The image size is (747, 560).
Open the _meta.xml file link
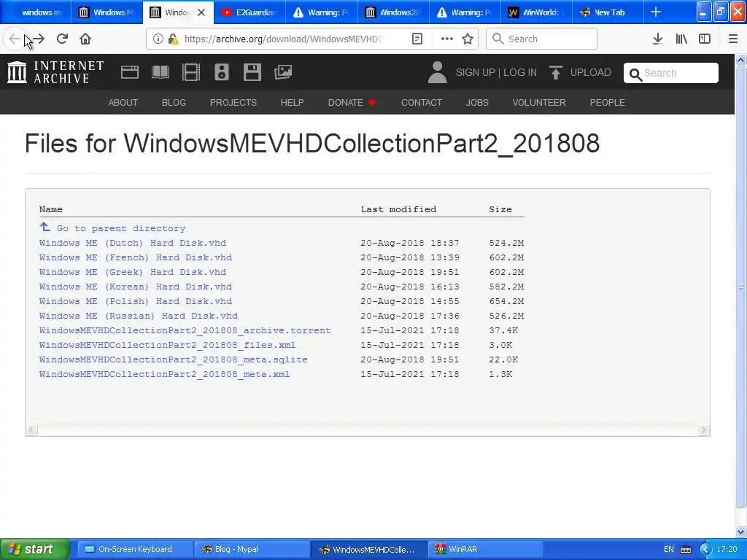(x=164, y=374)
